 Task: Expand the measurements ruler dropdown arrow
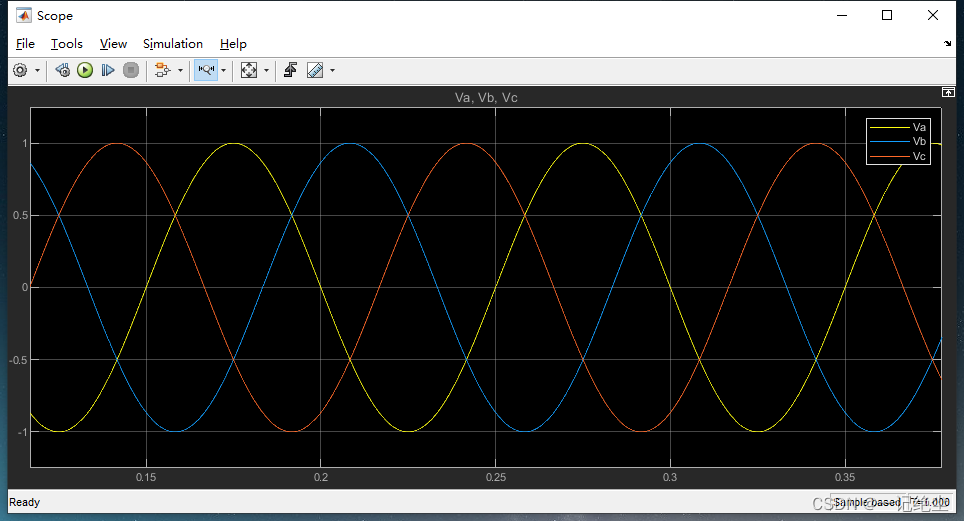point(332,70)
